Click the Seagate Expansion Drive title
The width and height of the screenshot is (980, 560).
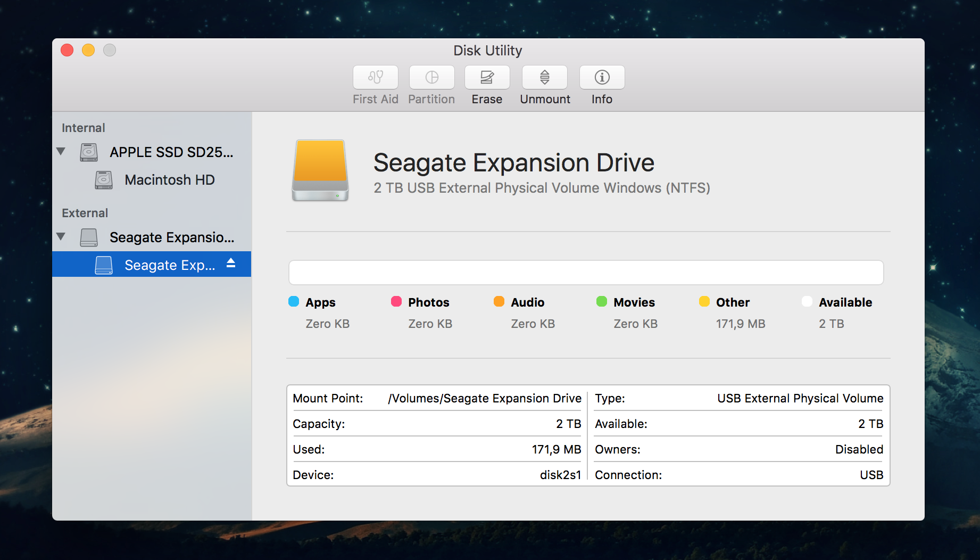coord(514,163)
